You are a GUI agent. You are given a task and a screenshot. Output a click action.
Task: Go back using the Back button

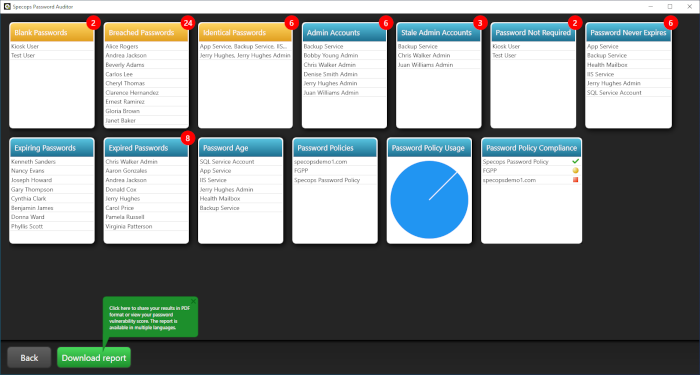(29, 358)
